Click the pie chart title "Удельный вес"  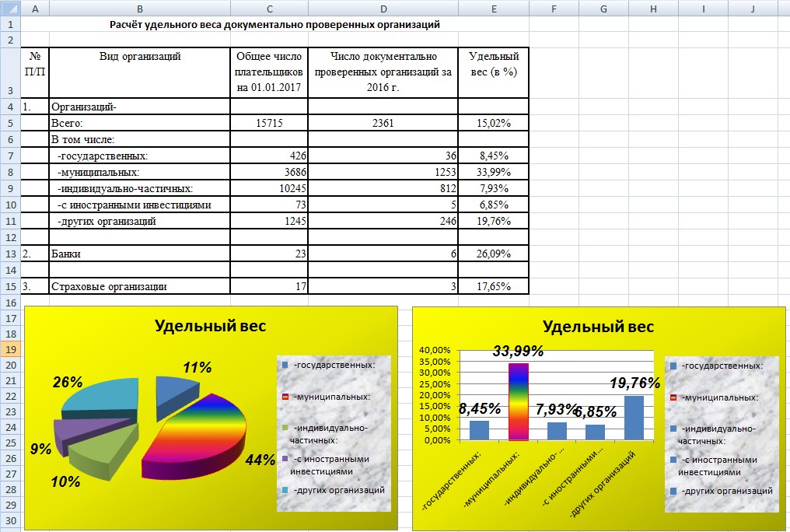(210, 326)
